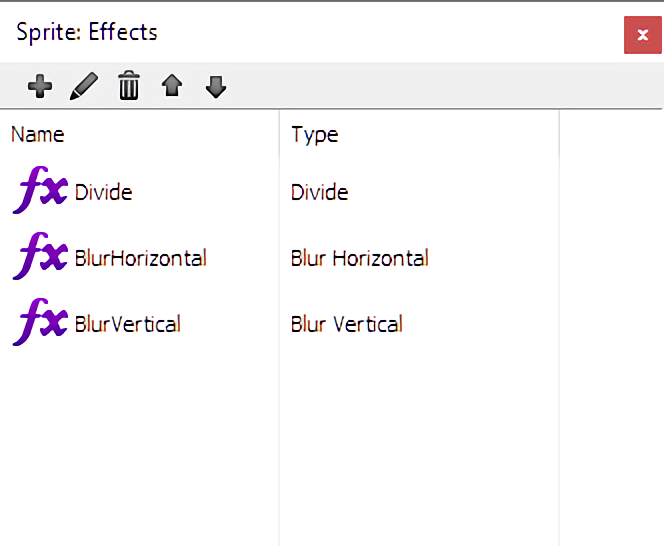Click the fx icon beside Divide
The height and width of the screenshot is (546, 664).
pos(40,190)
